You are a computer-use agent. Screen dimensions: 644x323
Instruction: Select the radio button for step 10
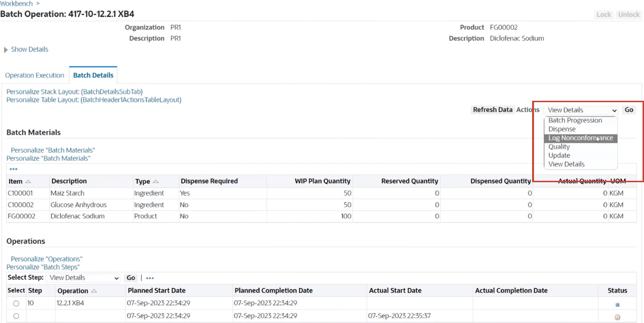click(16, 304)
